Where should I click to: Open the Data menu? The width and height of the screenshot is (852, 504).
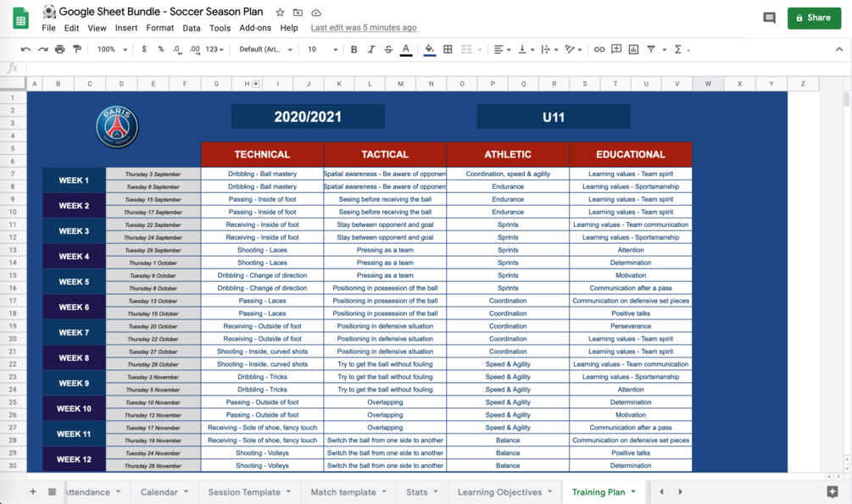(x=192, y=28)
